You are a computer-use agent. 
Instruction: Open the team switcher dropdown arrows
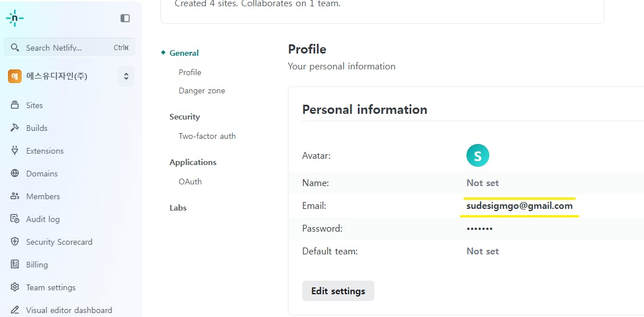(x=126, y=76)
